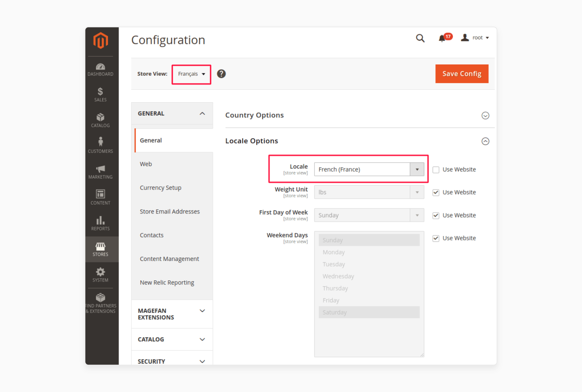Image resolution: width=582 pixels, height=392 pixels.
Task: Click the Configuration page title
Action: pos(168,40)
